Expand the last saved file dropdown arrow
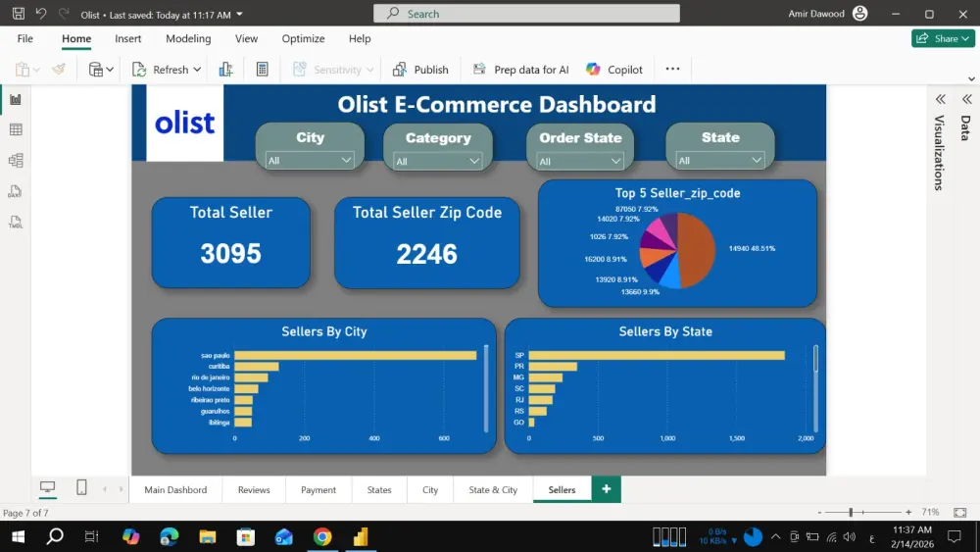 239,14
